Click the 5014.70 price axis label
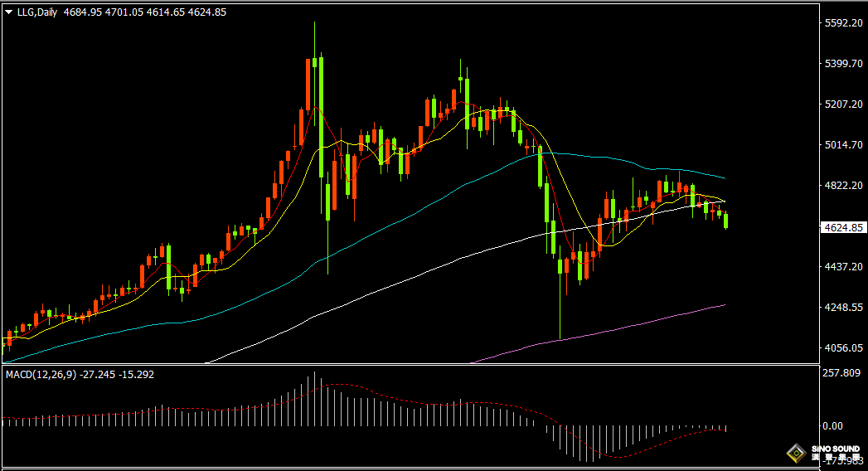 tap(841, 145)
